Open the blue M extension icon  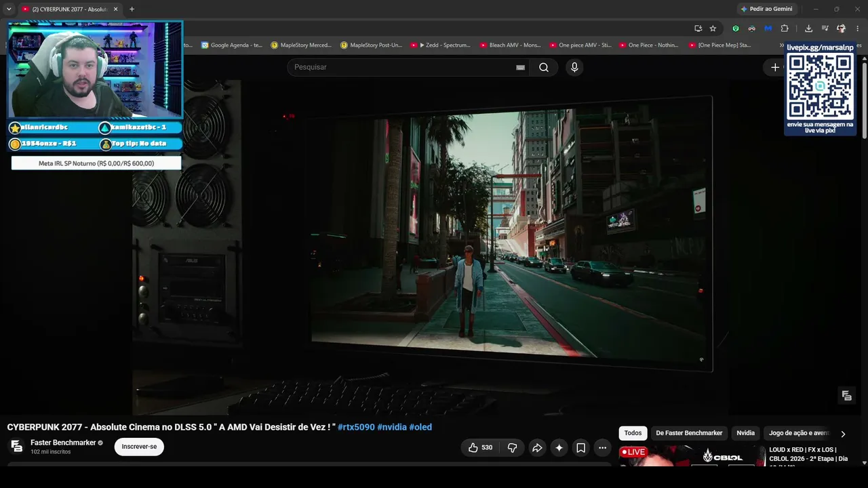(x=768, y=28)
